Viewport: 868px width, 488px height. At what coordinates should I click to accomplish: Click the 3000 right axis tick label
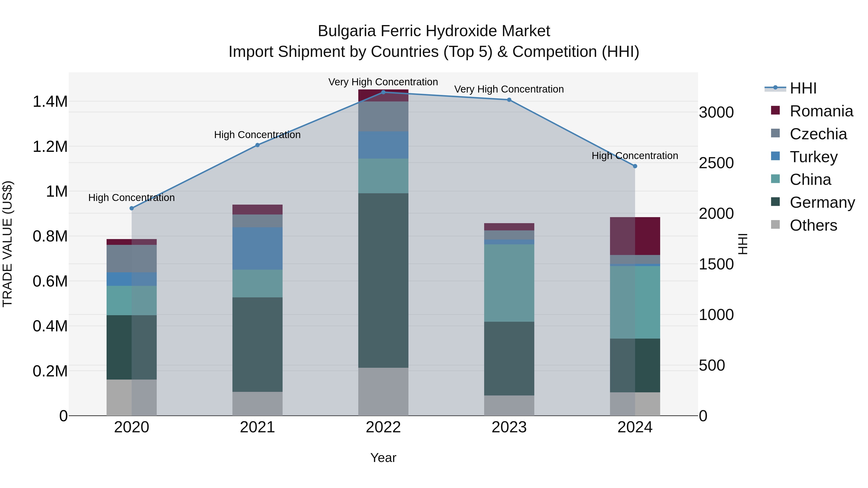tap(716, 112)
